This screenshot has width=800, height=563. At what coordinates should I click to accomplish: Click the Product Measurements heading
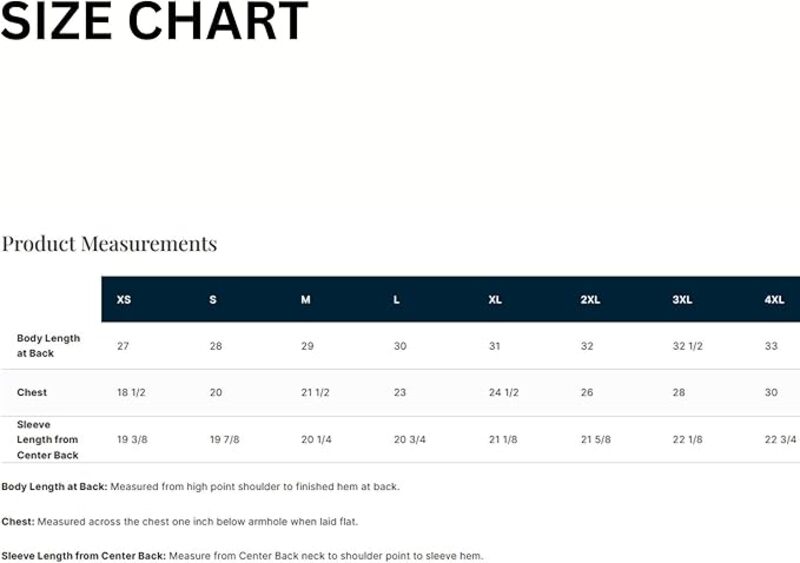pyautogui.click(x=109, y=243)
